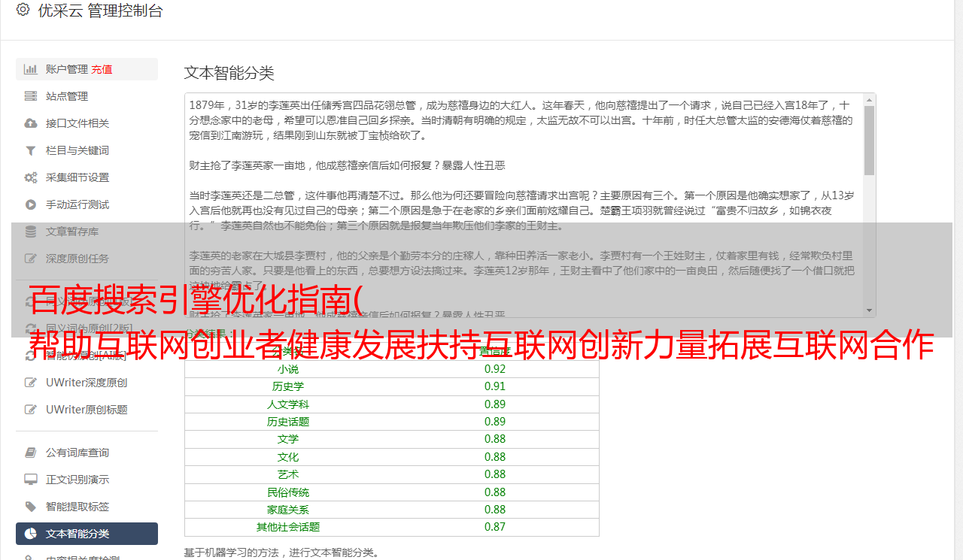Select the 小说 category cell
Screen dimensions: 963x560
(288, 369)
